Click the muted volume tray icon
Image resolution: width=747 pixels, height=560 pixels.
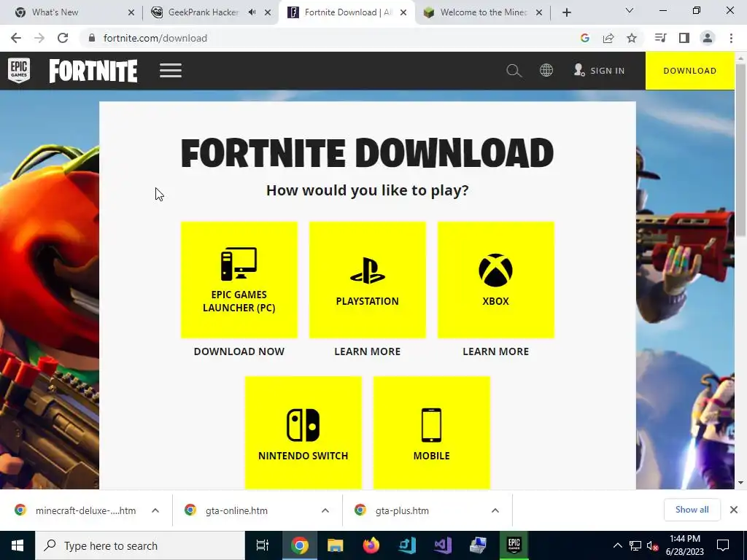652,546
